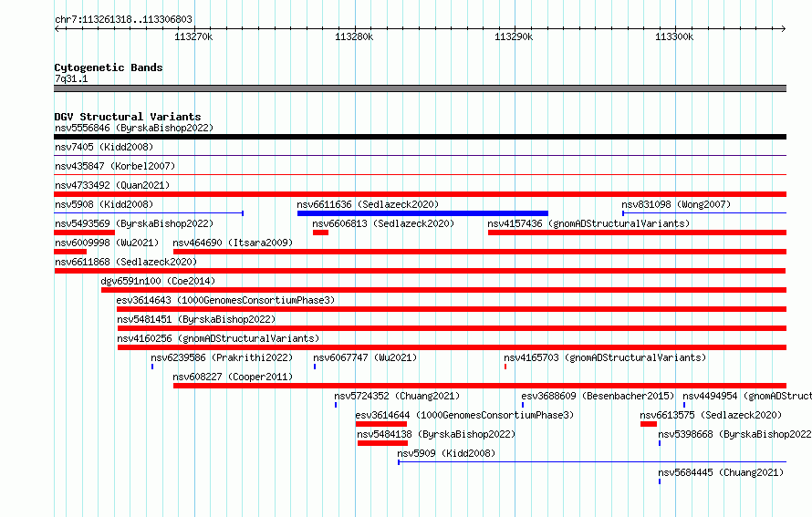Image resolution: width=812 pixels, height=517 pixels.
Task: Click the 113300k ruler tick label
Action: (674, 36)
